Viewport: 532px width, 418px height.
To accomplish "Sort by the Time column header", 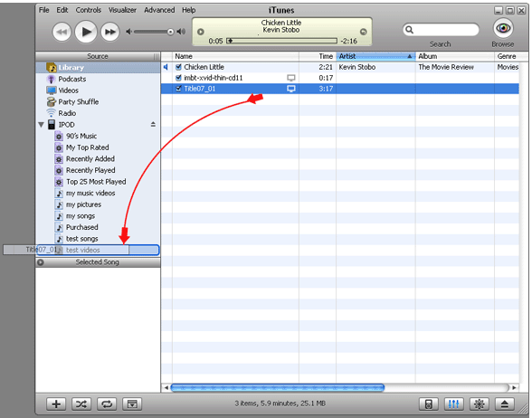I will (x=318, y=57).
